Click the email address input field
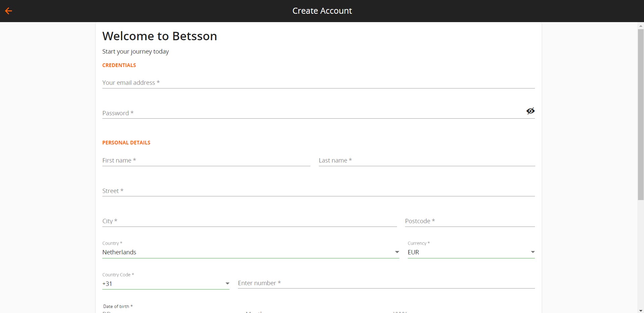This screenshot has width=644, height=313. [318, 83]
